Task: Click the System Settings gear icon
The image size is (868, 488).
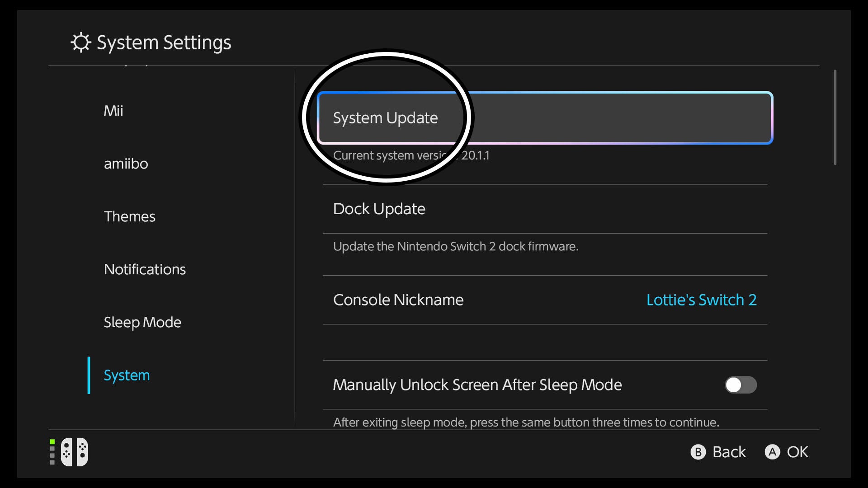Action: click(81, 42)
